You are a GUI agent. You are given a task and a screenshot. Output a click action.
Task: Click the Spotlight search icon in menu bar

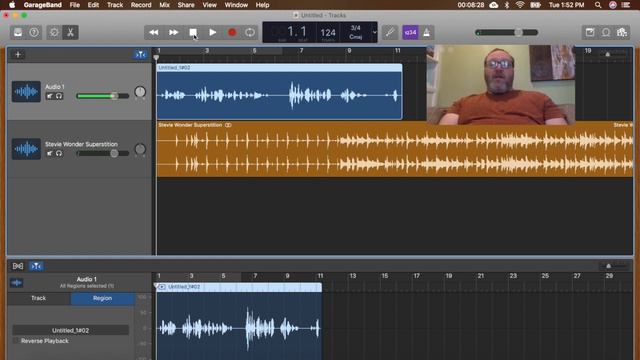[x=598, y=5]
